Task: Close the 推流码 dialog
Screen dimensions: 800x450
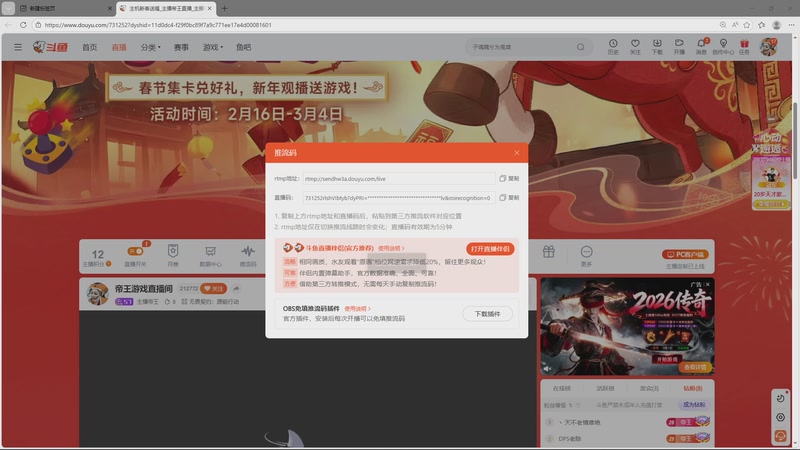Action: click(517, 153)
